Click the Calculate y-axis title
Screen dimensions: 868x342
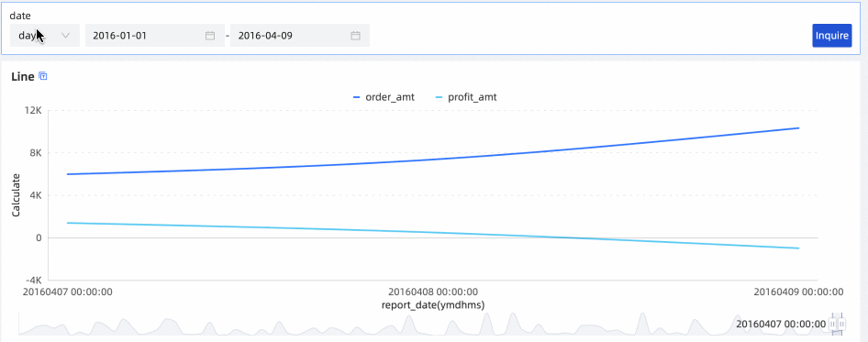pos(16,194)
